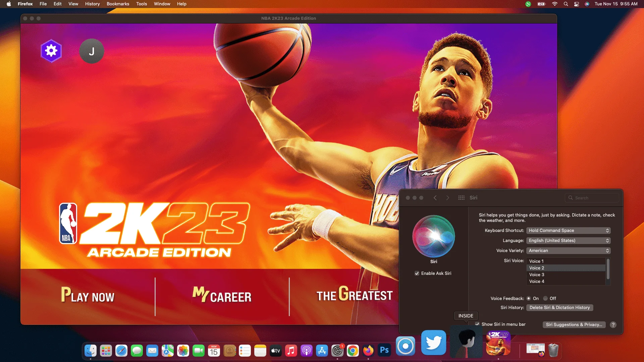Open Control Center in menu bar
The height and width of the screenshot is (362, 644).
(577, 4)
